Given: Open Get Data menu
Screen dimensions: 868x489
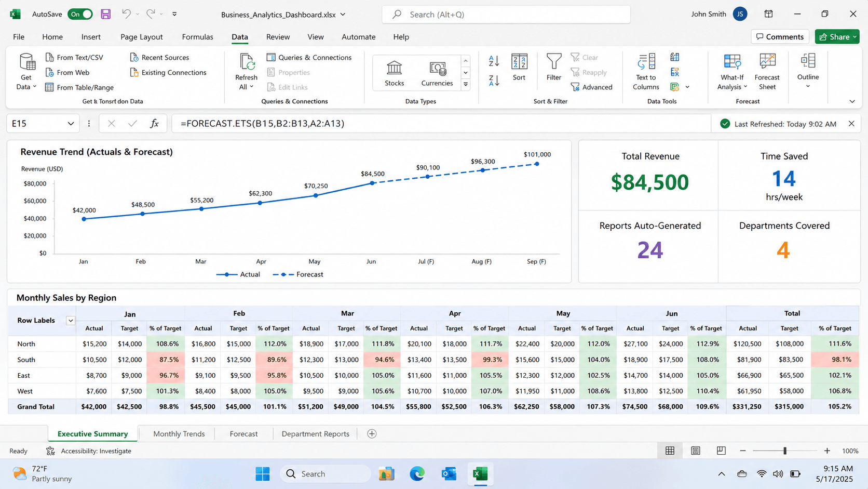Looking at the screenshot, I should [26, 72].
